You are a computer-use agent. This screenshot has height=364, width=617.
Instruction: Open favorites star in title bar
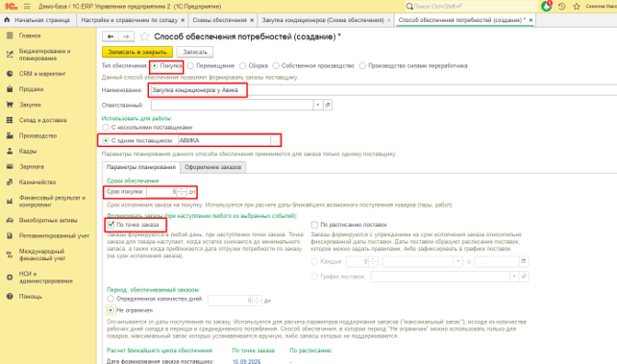(x=577, y=7)
